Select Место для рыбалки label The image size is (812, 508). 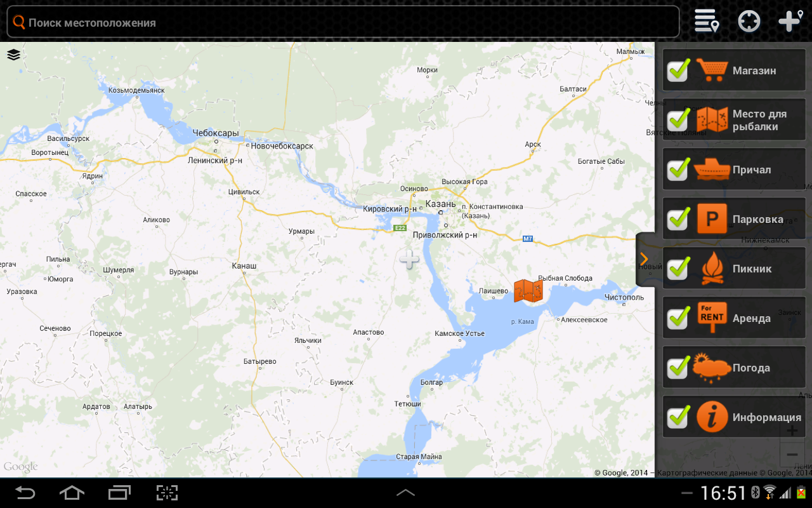[759, 120]
